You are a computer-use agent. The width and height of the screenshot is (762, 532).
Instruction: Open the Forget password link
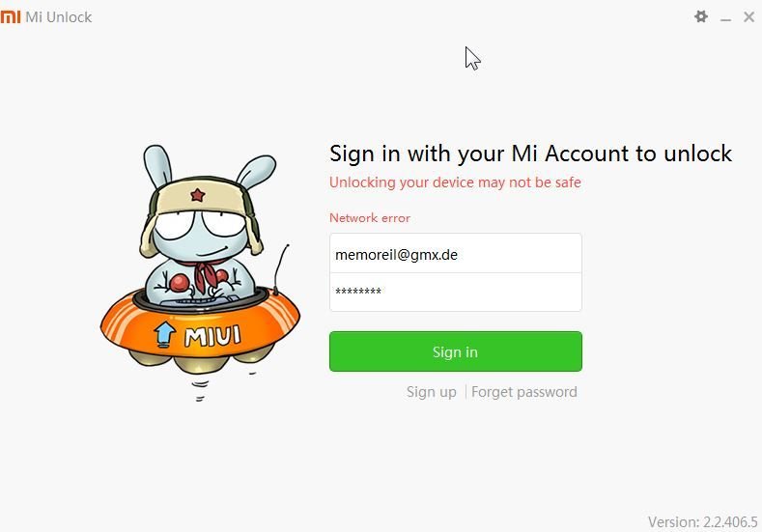523,392
